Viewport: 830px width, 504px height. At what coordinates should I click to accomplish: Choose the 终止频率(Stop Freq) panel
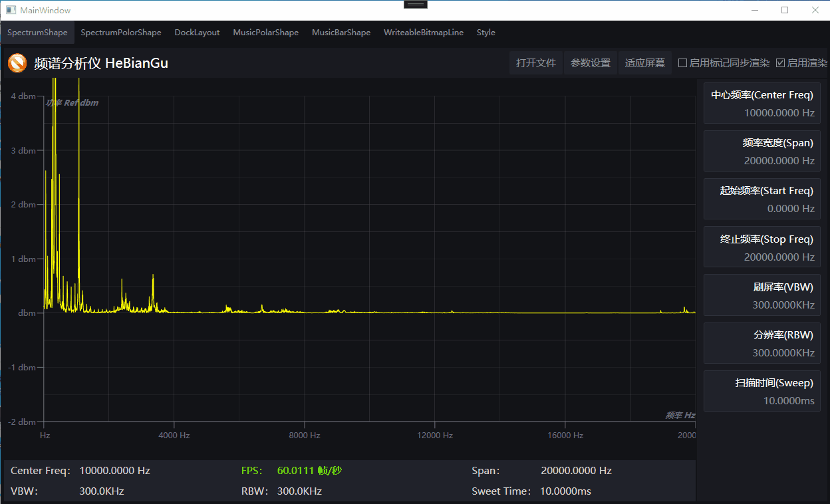762,247
